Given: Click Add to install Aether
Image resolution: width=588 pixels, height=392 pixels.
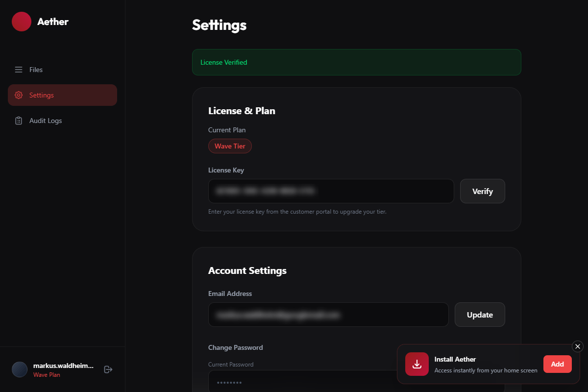Looking at the screenshot, I should [x=557, y=364].
